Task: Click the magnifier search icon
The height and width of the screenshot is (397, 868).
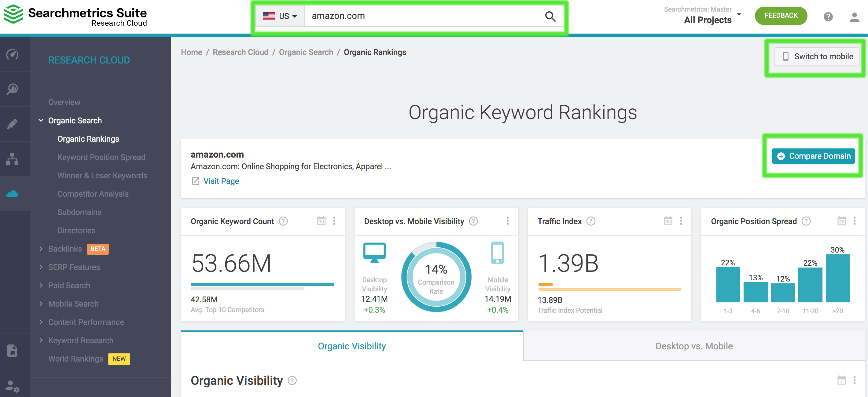Action: [550, 16]
